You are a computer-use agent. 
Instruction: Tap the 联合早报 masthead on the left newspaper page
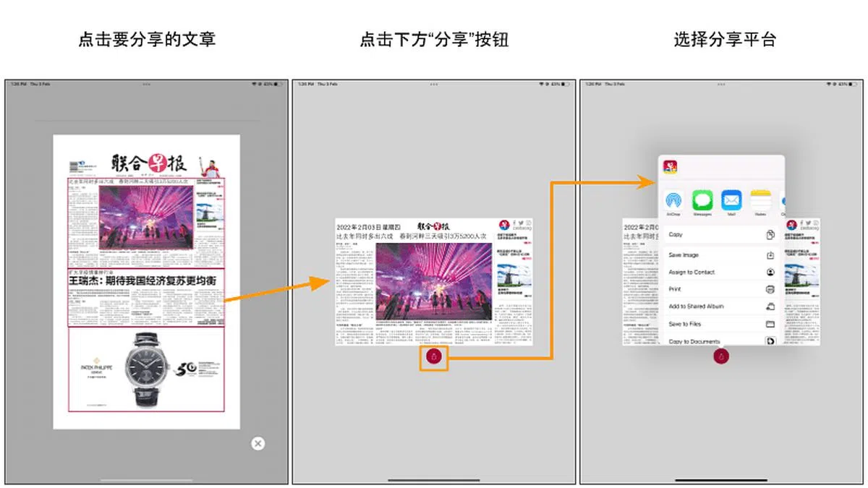145,163
